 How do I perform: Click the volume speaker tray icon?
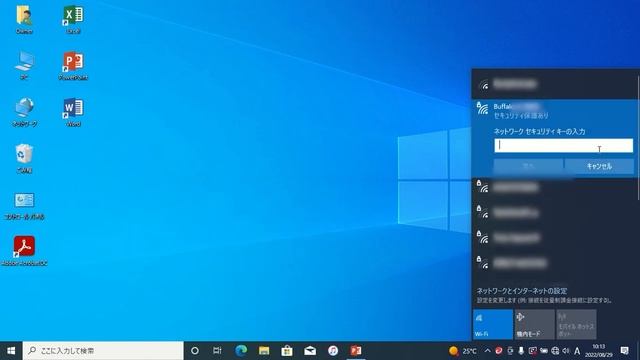(566, 351)
